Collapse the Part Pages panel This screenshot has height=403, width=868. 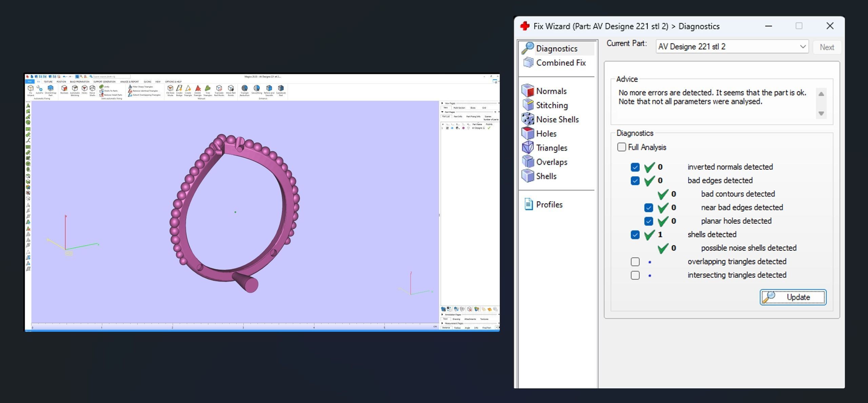coord(442,112)
